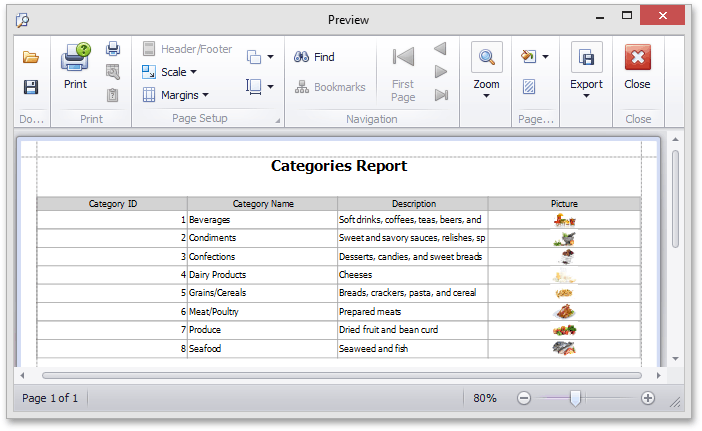The width and height of the screenshot is (702, 431).
Task: Go to the previous page arrow
Action: [441, 49]
